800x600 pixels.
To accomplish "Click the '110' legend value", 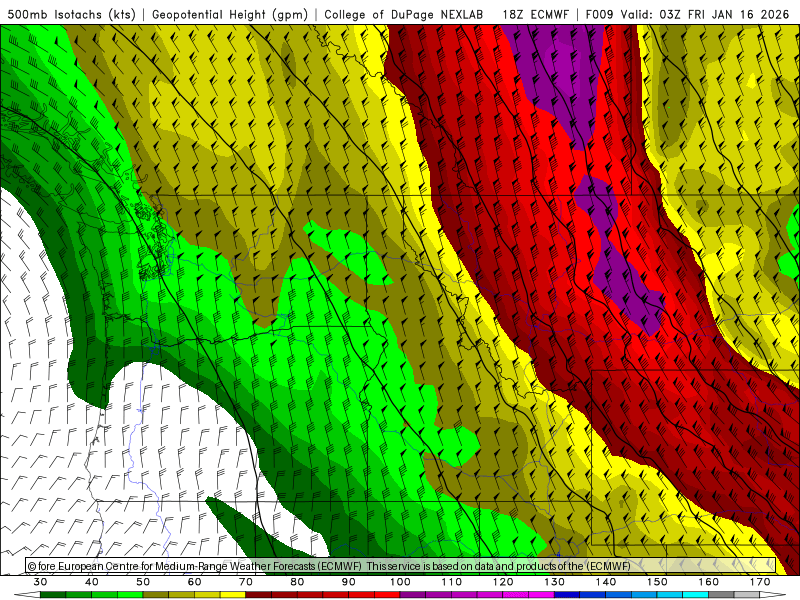I will click(452, 582).
